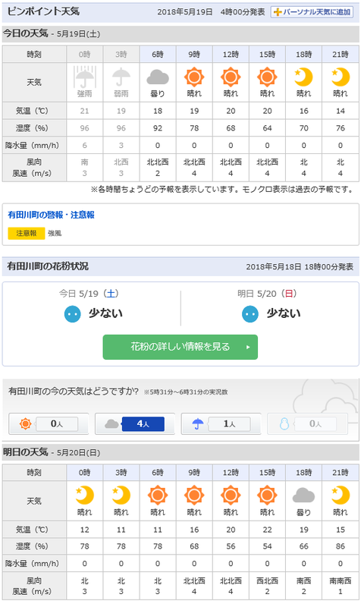Viewport: 364px width, 604px height.
Task: Click the 有田川町の花粉状況 heading
Action: click(48, 266)
